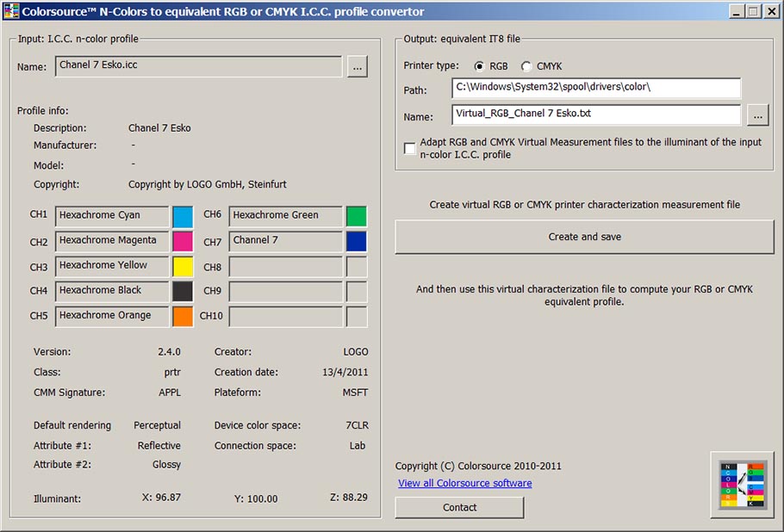Click the output file Name field
784x532 pixels.
(x=596, y=114)
